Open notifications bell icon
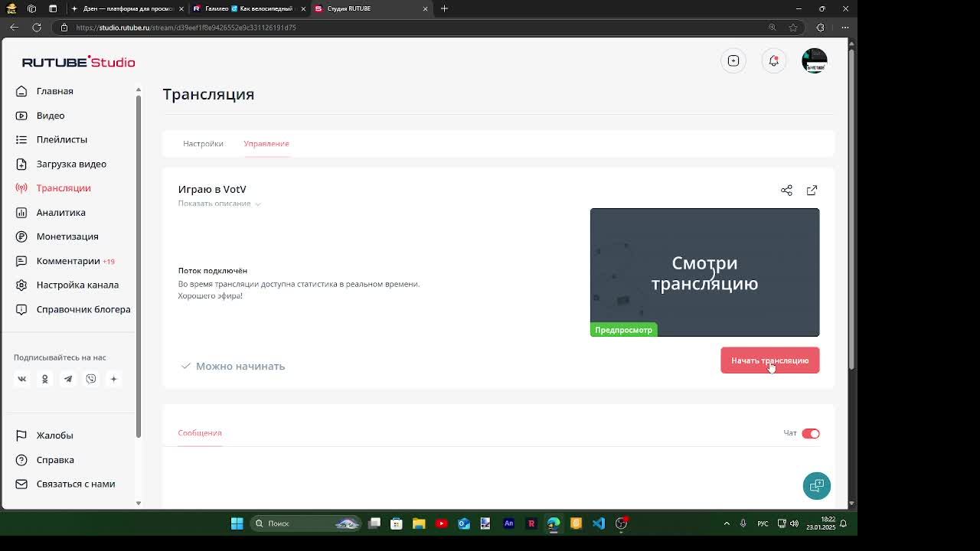The height and width of the screenshot is (551, 980). tap(773, 61)
